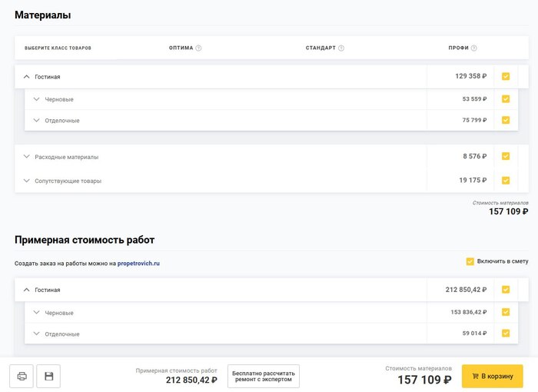Expand the Сопутствующие товары row
The image size is (538, 392).
pyautogui.click(x=26, y=181)
